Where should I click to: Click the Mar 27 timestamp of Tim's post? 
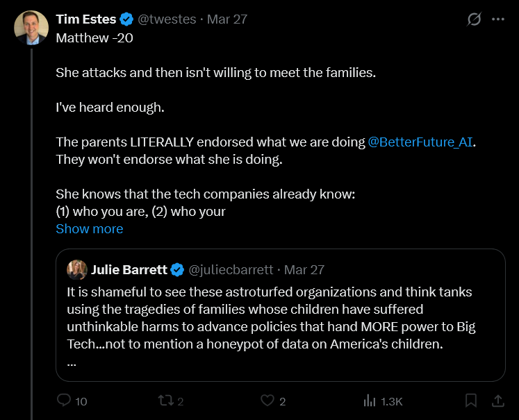(229, 19)
